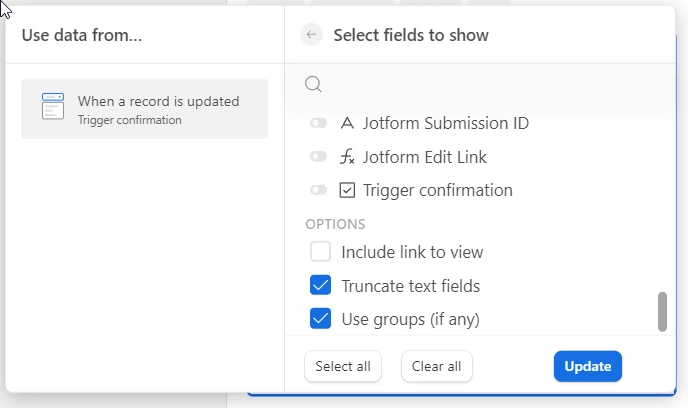The height and width of the screenshot is (408, 688).
Task: Select the When a record is updated source
Action: [x=144, y=108]
